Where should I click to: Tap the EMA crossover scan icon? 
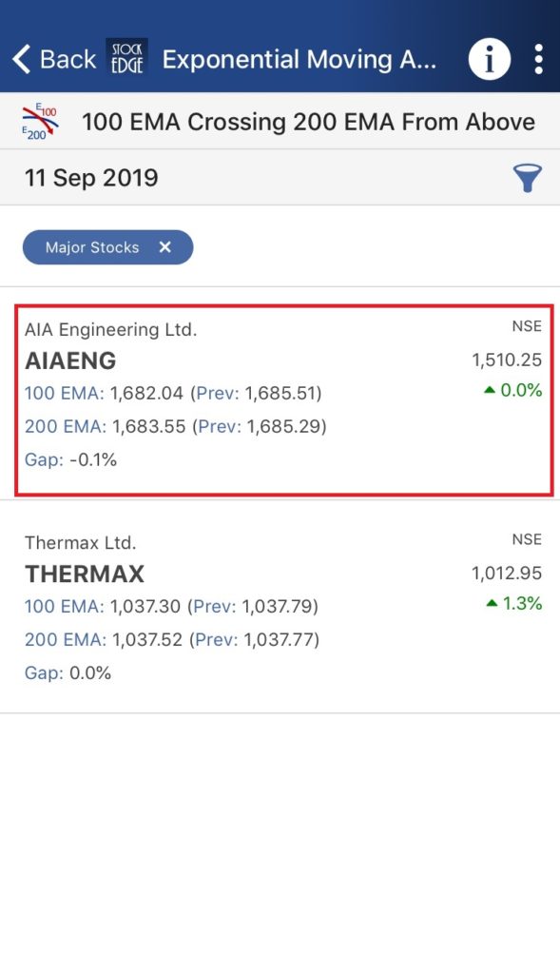click(x=36, y=121)
